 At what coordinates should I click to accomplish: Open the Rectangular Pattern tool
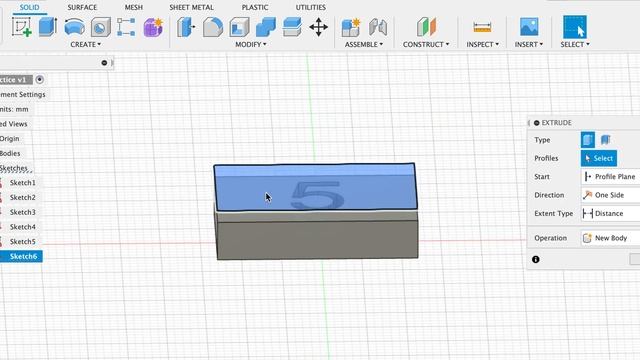[x=126, y=27]
